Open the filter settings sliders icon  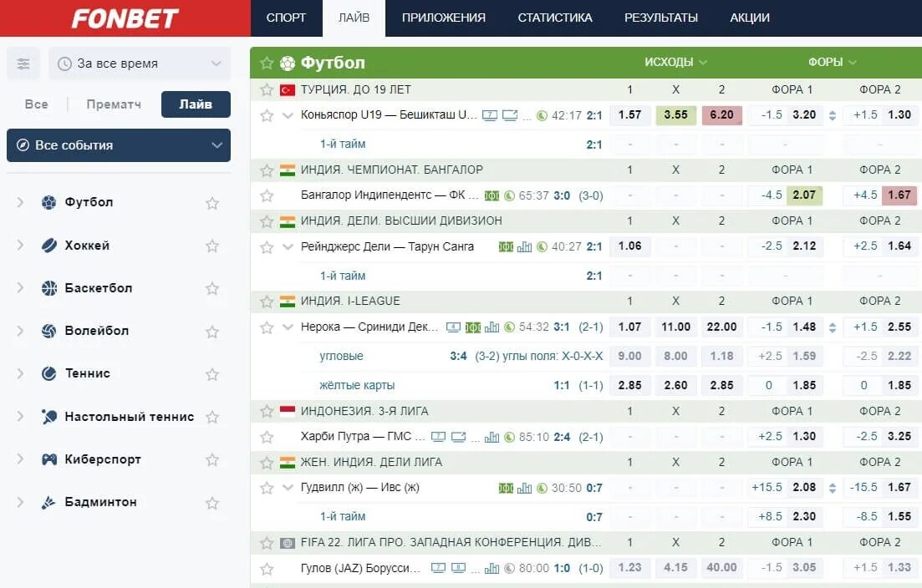click(x=23, y=63)
